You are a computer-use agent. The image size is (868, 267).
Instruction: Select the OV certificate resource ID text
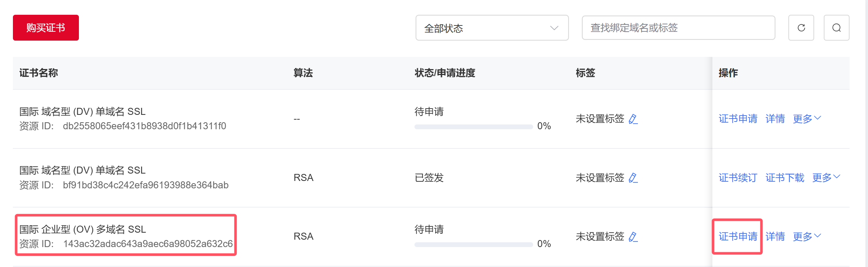coord(148,244)
